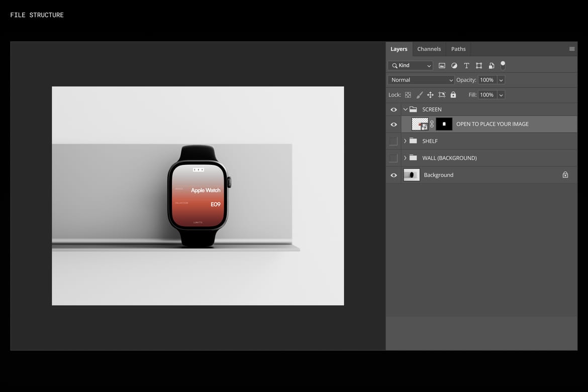Collapse the SCREEN group

tap(406, 110)
